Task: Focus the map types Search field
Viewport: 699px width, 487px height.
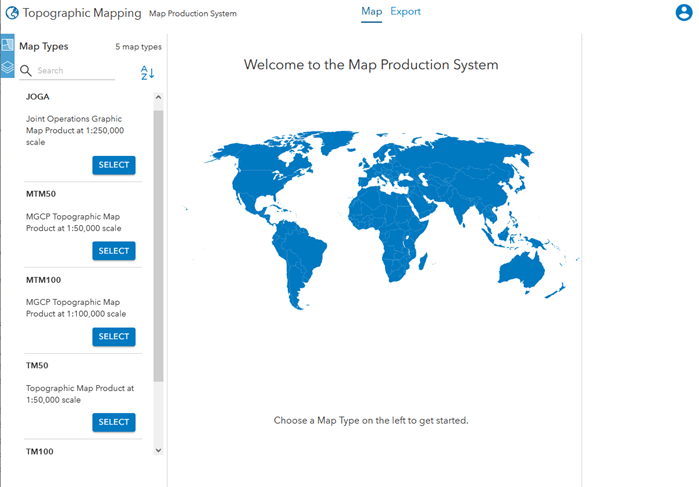Action: 75,71
